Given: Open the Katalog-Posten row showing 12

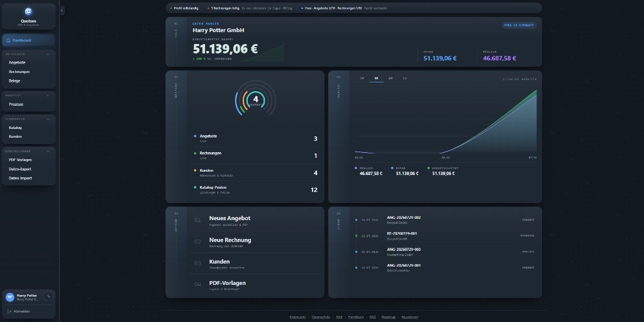Looking at the screenshot, I should (x=255, y=189).
